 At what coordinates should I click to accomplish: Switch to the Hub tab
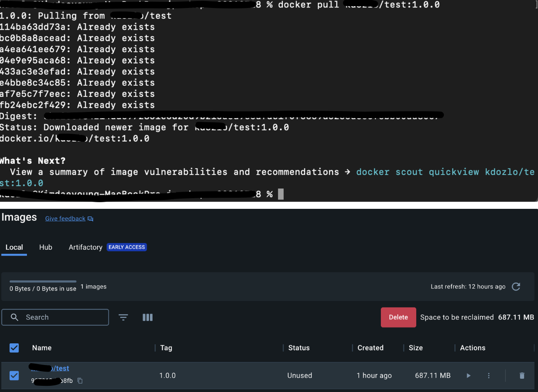46,247
